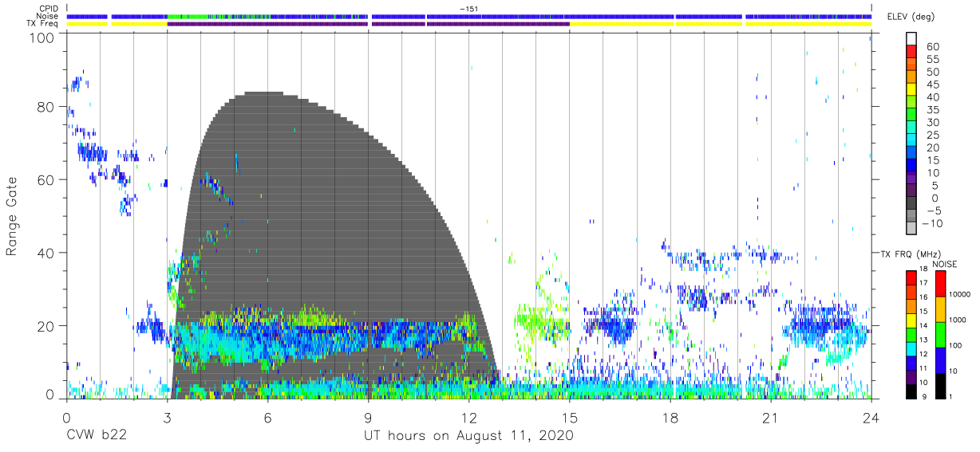Select the yellow segment of ELEV colorbar
Image resolution: width=980 pixels, height=452 pixels.
click(x=911, y=90)
